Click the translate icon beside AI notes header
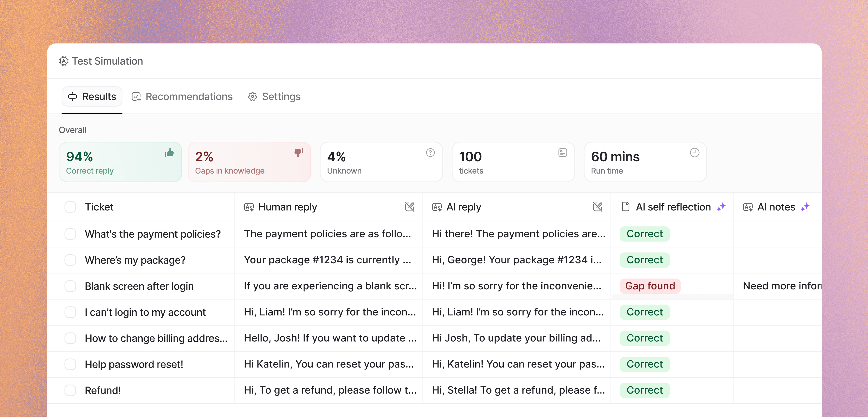This screenshot has height=417, width=868. click(748, 207)
